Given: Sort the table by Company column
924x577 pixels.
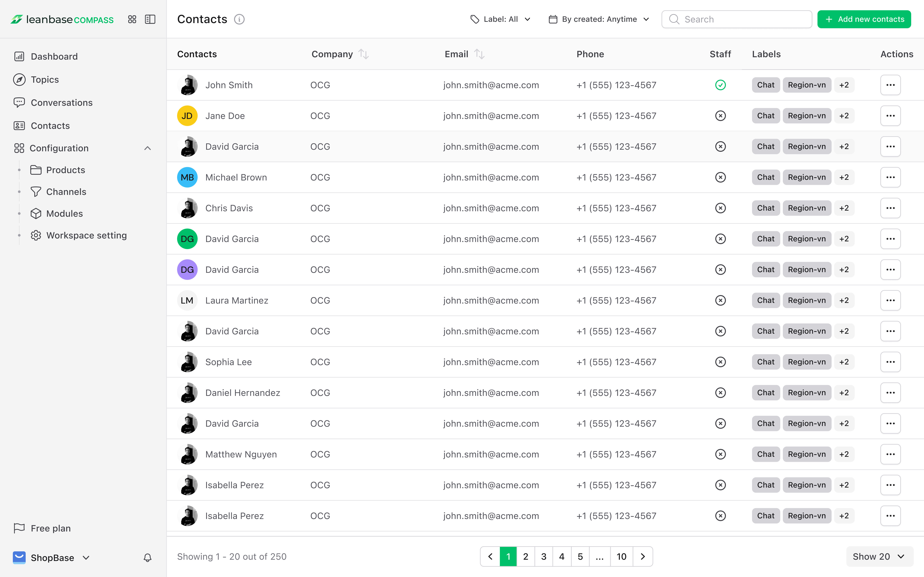Looking at the screenshot, I should 364,54.
